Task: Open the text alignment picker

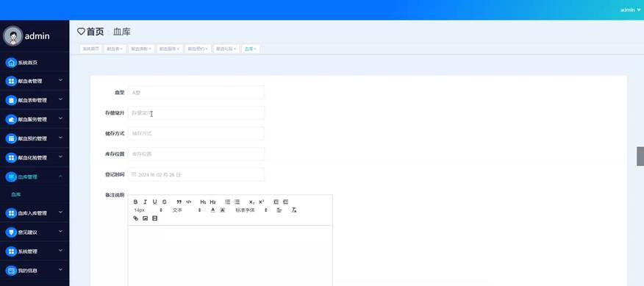Action: pos(279,210)
